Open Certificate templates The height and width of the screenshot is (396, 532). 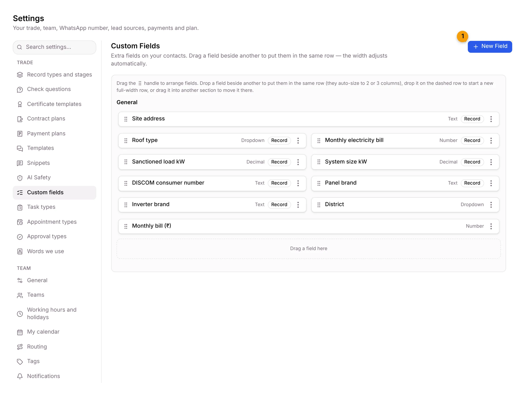point(55,104)
